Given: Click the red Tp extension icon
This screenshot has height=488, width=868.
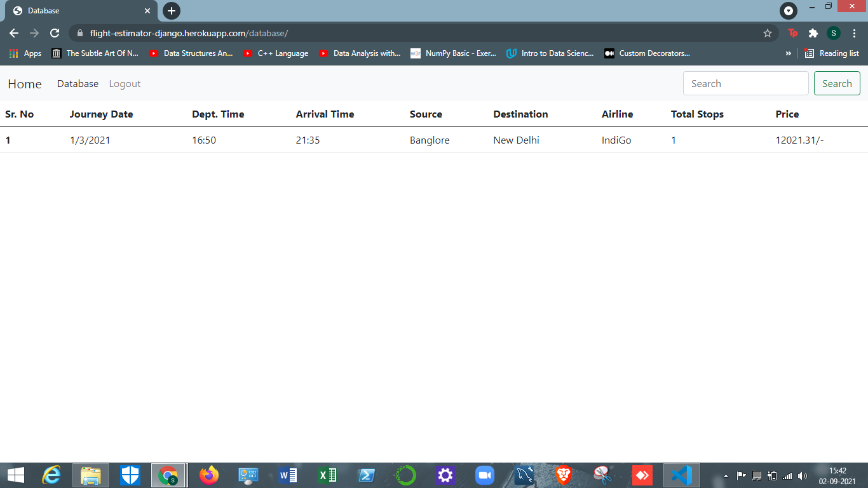Looking at the screenshot, I should click(793, 33).
